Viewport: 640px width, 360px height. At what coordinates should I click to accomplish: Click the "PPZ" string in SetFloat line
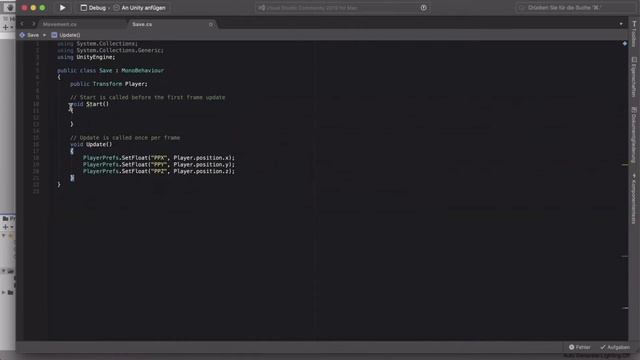pos(159,171)
